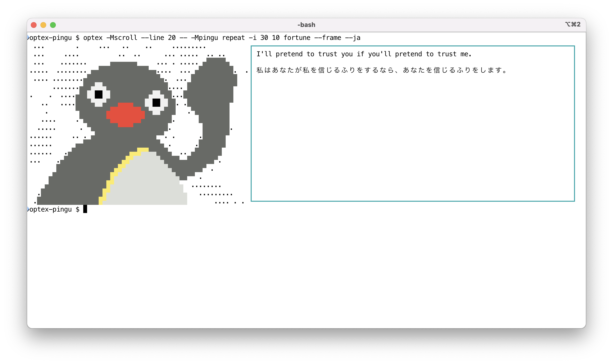Click Pingu's red beak

tap(125, 115)
